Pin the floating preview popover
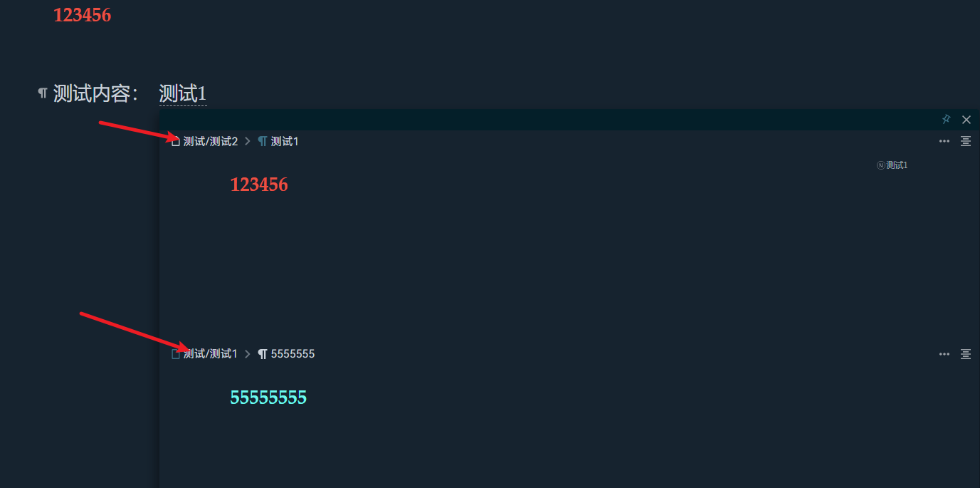This screenshot has width=980, height=488. pyautogui.click(x=946, y=120)
